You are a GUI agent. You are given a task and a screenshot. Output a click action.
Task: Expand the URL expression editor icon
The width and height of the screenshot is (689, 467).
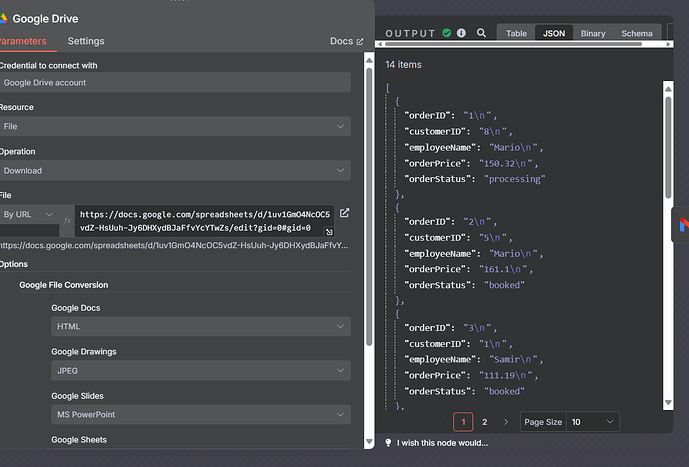[329, 232]
